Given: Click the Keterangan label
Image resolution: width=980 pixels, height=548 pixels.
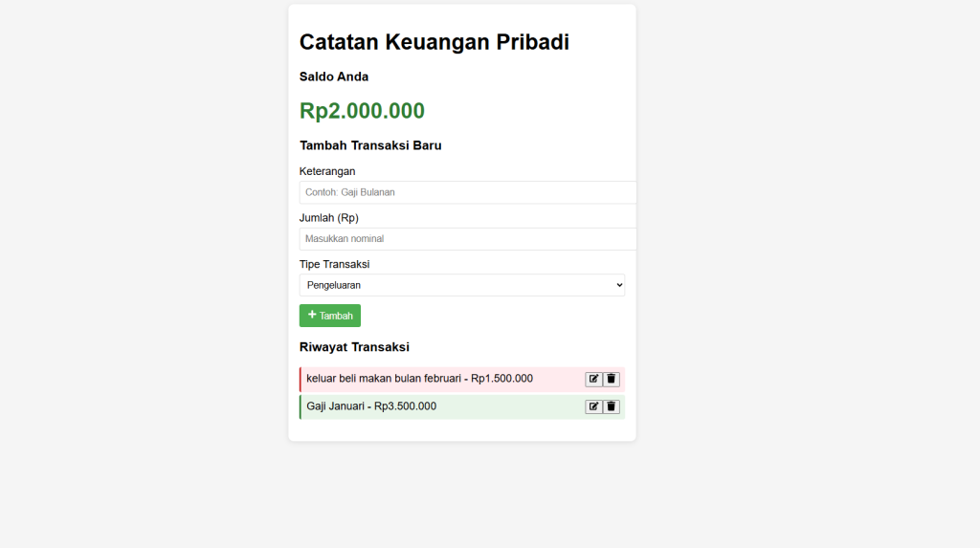Looking at the screenshot, I should tap(327, 172).
